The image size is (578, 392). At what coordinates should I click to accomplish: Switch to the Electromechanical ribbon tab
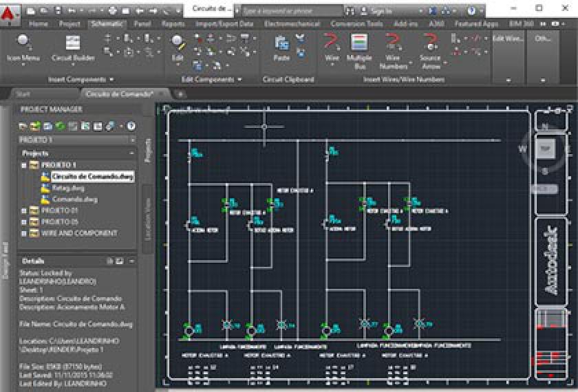point(292,23)
